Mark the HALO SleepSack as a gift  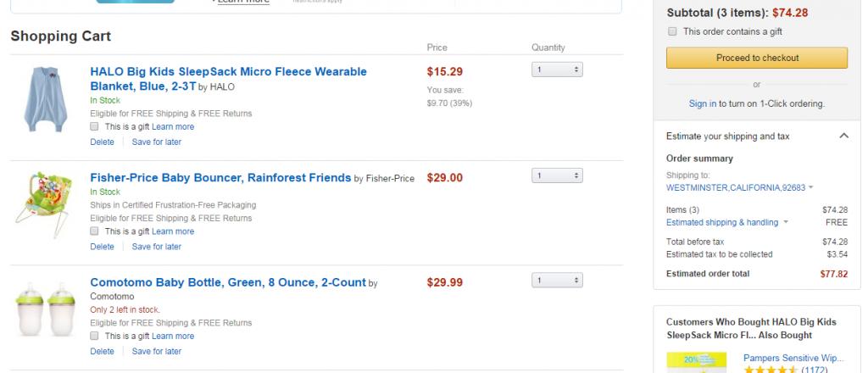(95, 126)
